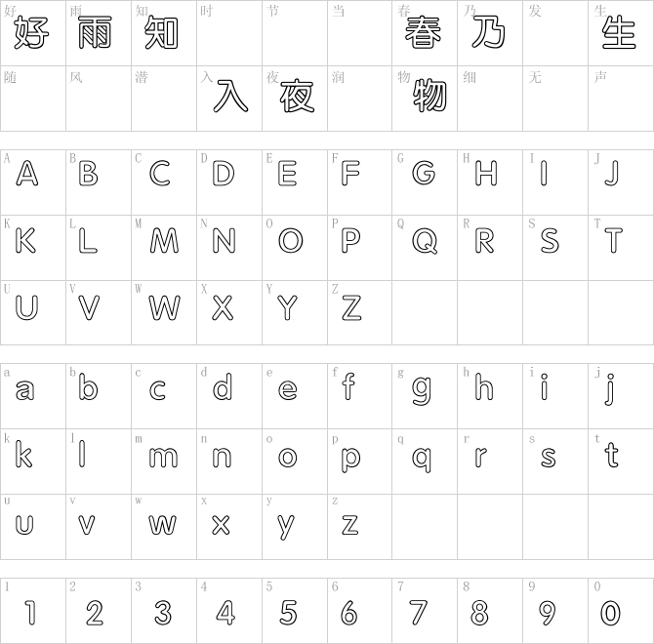Select the 物 glyph in second row

pyautogui.click(x=429, y=97)
